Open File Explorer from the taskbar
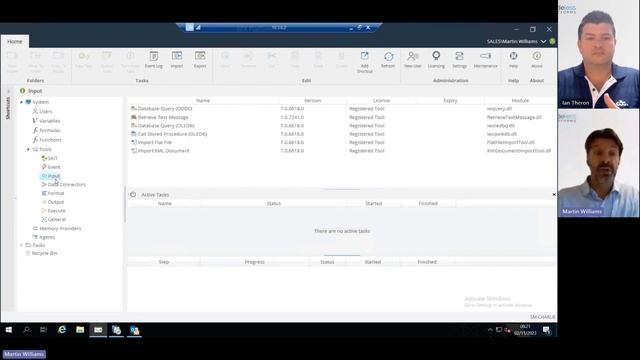Image resolution: width=640 pixels, height=360 pixels. (x=80, y=330)
